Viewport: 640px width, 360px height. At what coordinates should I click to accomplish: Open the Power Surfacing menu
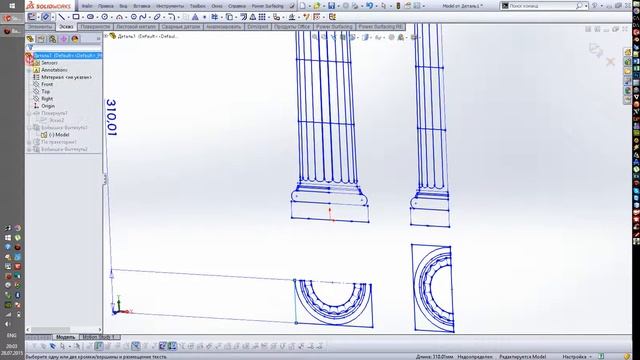click(267, 6)
